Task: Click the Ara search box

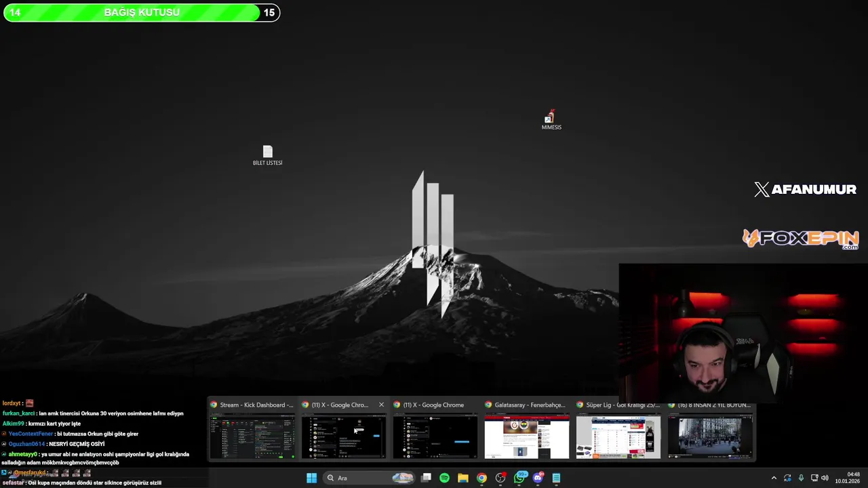Action: tap(370, 478)
